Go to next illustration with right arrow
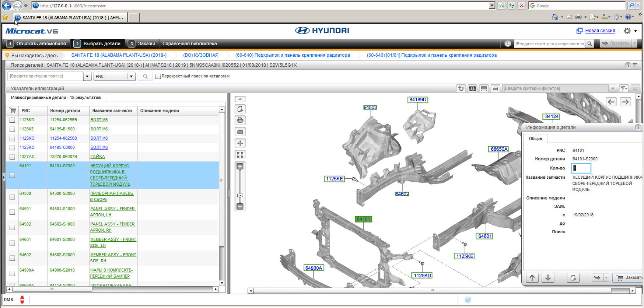 [x=625, y=102]
